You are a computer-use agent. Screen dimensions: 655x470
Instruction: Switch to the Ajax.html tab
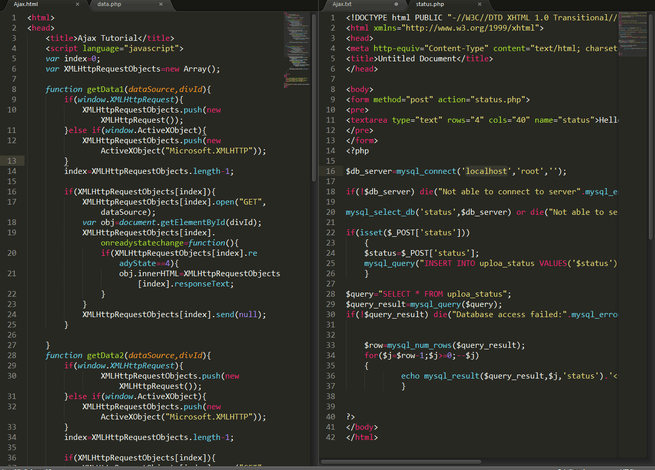coord(40,5)
